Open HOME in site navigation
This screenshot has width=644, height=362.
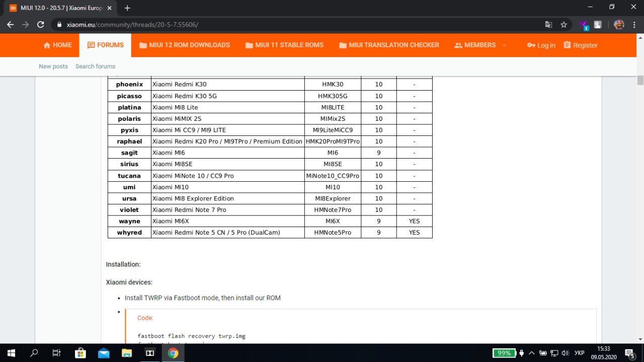tap(57, 45)
